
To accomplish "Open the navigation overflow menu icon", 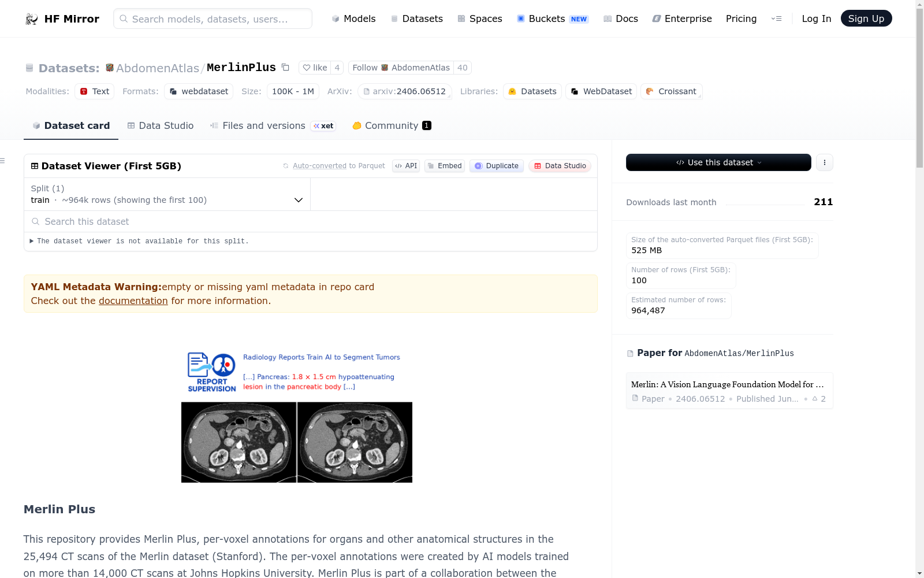I will tap(776, 18).
